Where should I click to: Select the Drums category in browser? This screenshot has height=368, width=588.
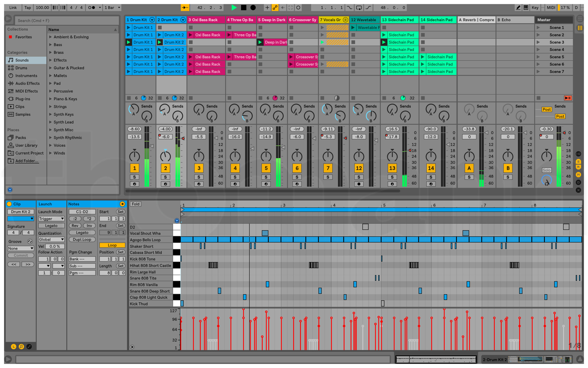(21, 68)
